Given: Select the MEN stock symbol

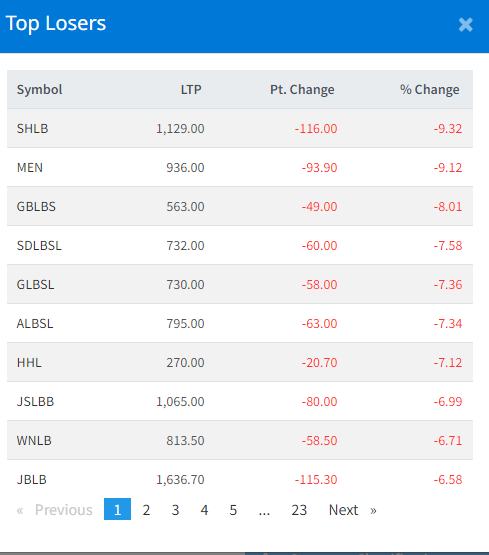Looking at the screenshot, I should tap(30, 167).
